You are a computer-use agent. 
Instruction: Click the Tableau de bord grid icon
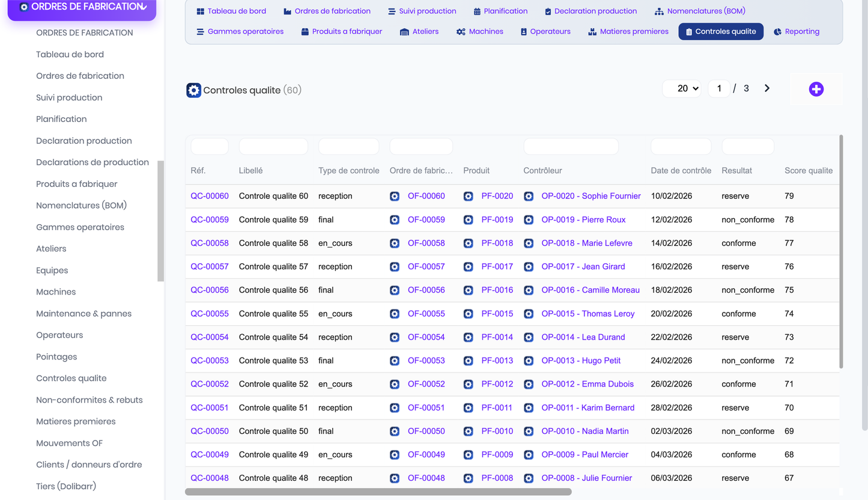click(x=201, y=11)
